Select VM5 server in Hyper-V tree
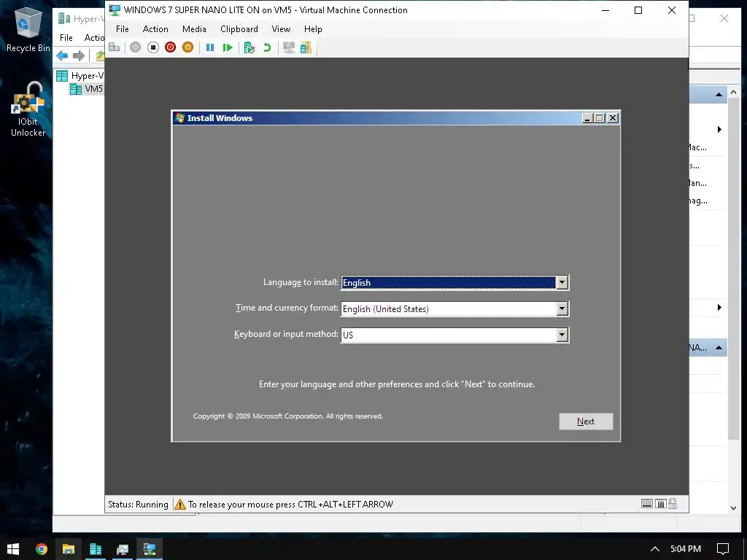The width and height of the screenshot is (747, 560). [x=88, y=89]
